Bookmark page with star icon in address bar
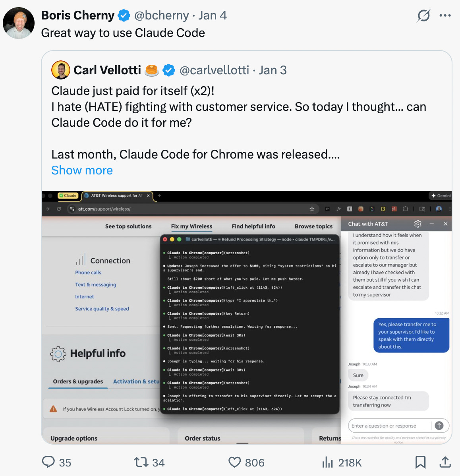This screenshot has width=460, height=476. 311,209
